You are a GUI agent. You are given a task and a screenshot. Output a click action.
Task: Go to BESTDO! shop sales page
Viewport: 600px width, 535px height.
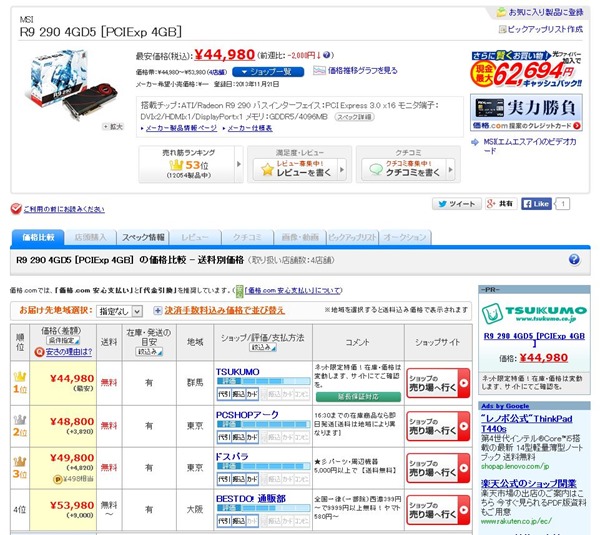point(438,510)
